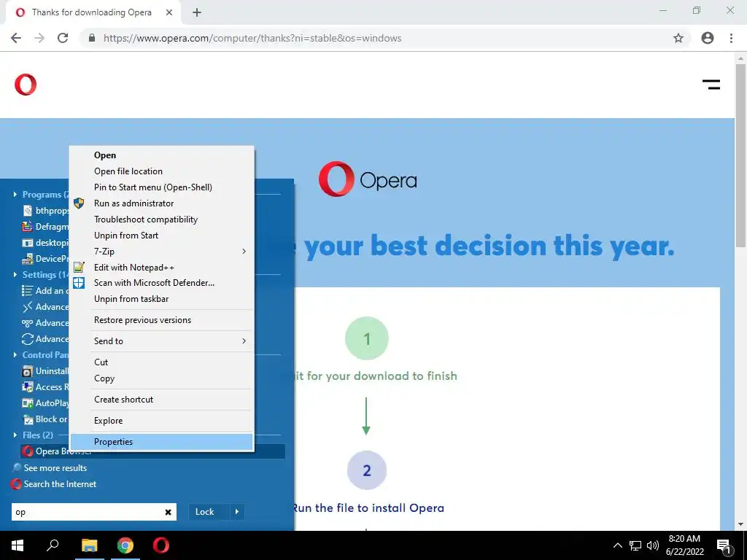
Task: Select Create shortcut
Action: (x=162, y=400)
